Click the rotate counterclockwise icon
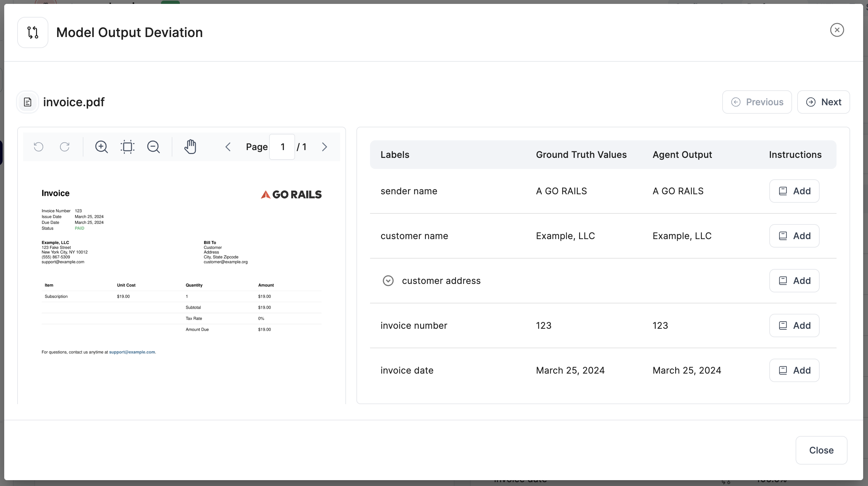 39,147
